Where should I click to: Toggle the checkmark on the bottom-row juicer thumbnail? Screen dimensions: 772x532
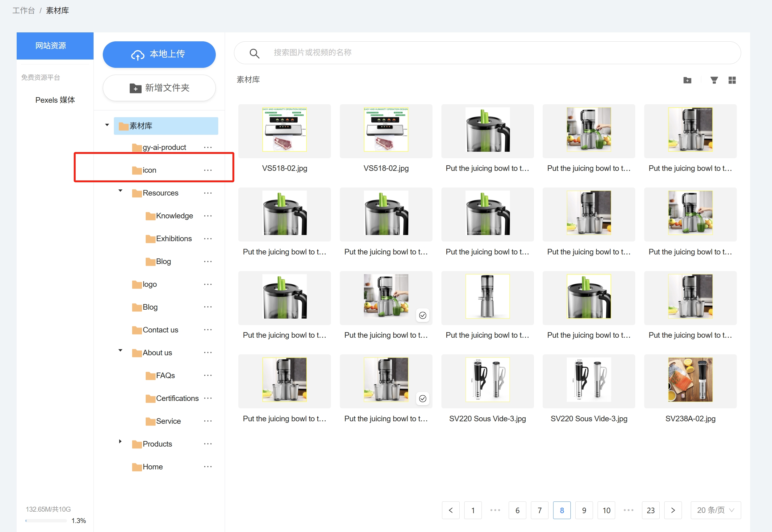coord(422,398)
